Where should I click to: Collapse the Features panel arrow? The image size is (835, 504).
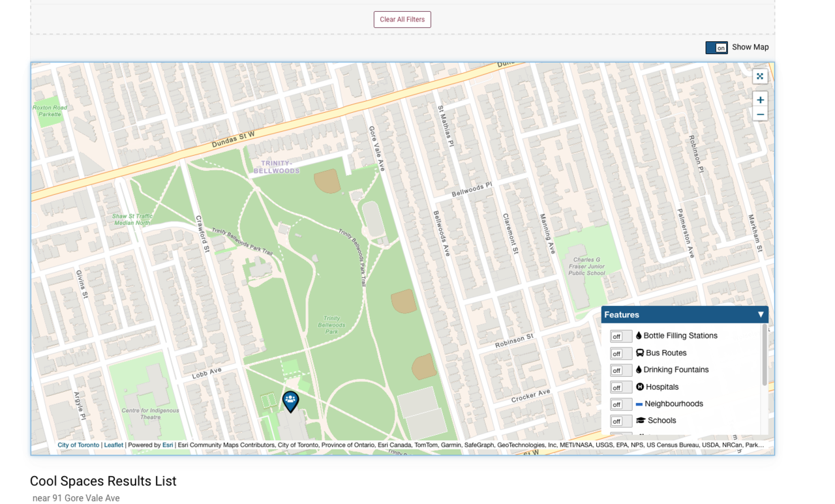(x=761, y=315)
